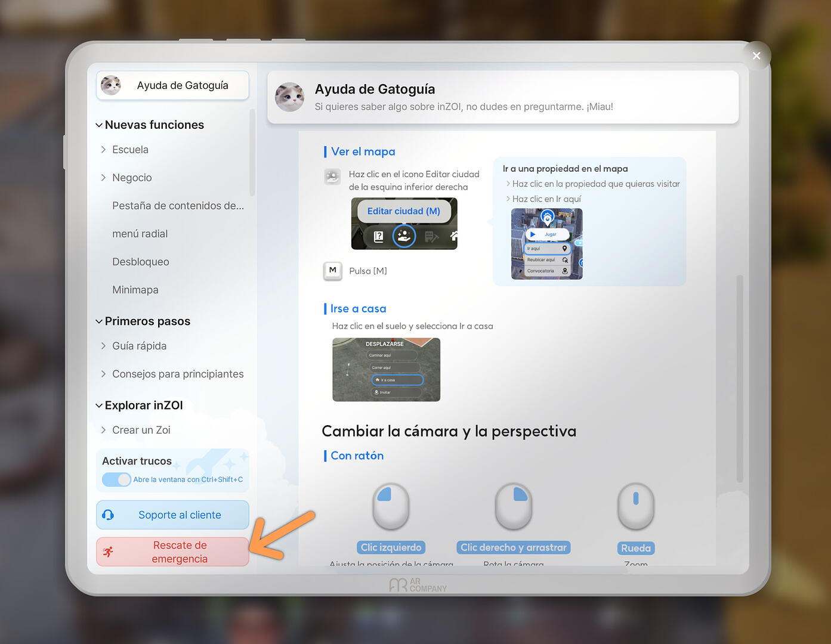Open Soporte al cliente
This screenshot has height=644, width=831.
172,515
